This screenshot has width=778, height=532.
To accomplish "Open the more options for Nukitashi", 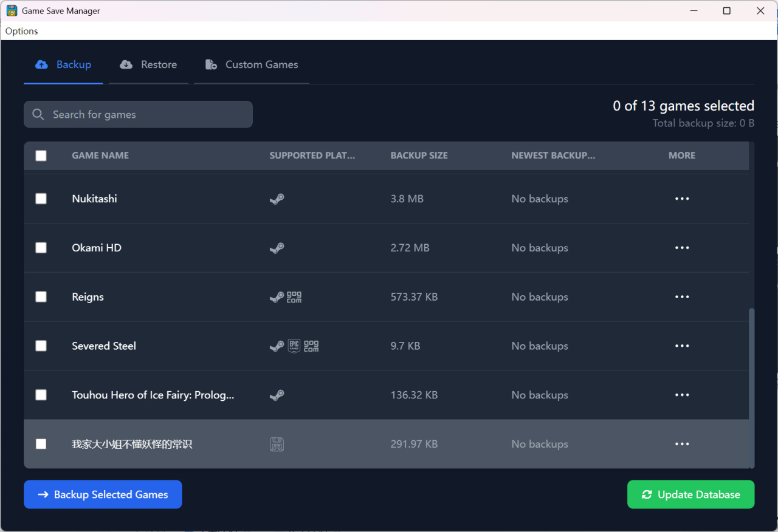I will tap(682, 199).
